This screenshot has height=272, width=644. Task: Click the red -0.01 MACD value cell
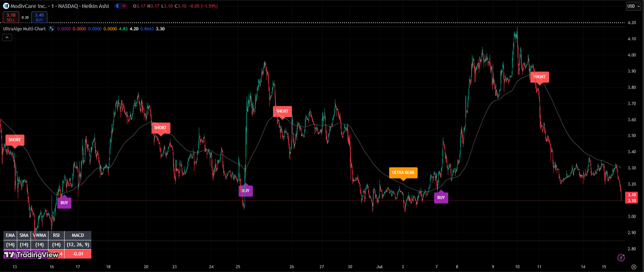77,254
